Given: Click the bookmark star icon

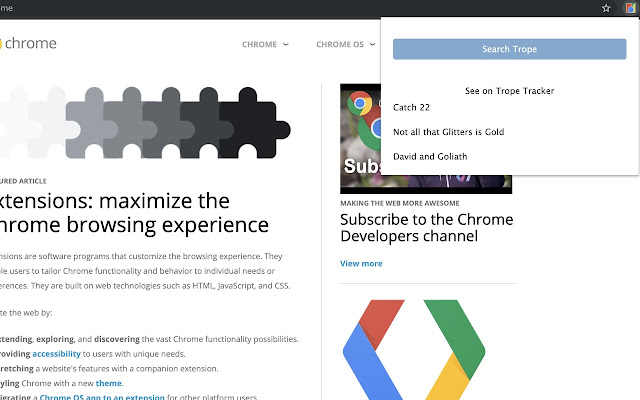Looking at the screenshot, I should 606,8.
